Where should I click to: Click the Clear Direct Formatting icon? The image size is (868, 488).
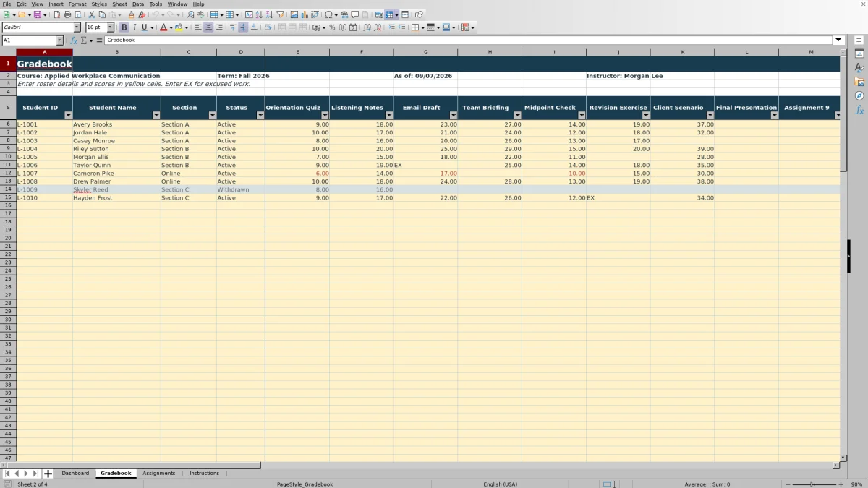coord(142,14)
